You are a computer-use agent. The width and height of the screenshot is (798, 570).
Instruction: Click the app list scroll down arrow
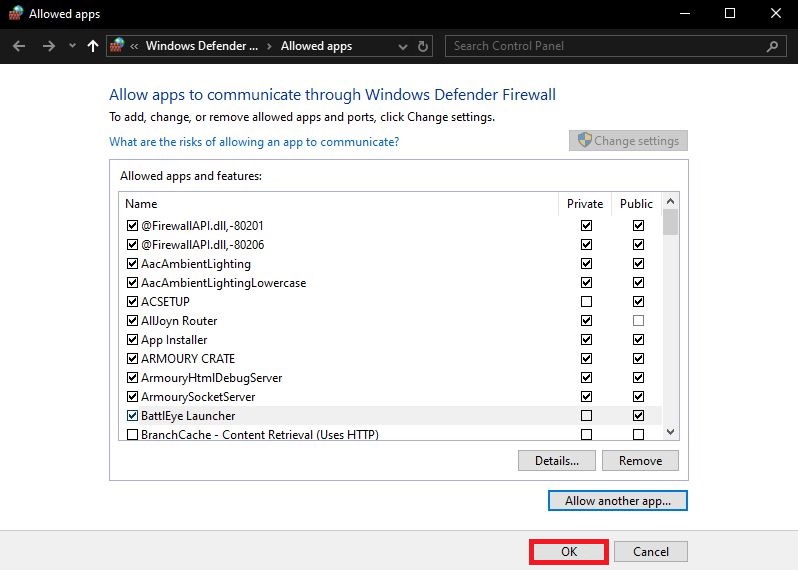coord(671,431)
